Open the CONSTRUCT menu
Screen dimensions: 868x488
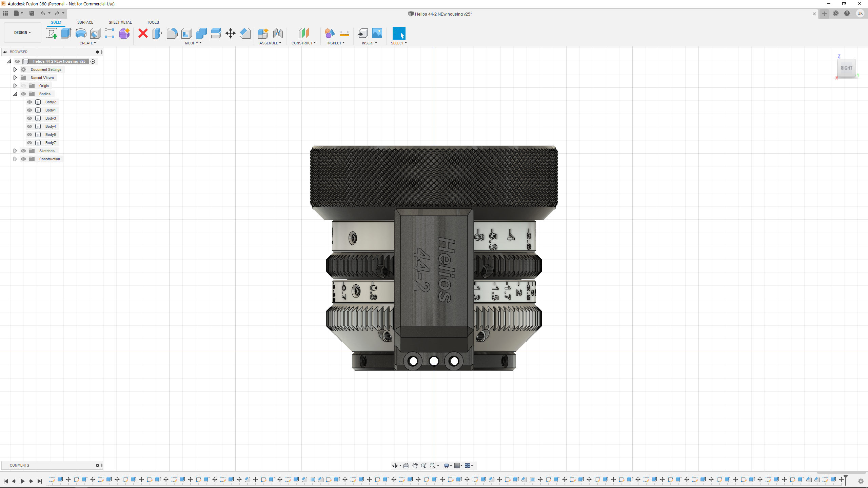[x=303, y=43]
